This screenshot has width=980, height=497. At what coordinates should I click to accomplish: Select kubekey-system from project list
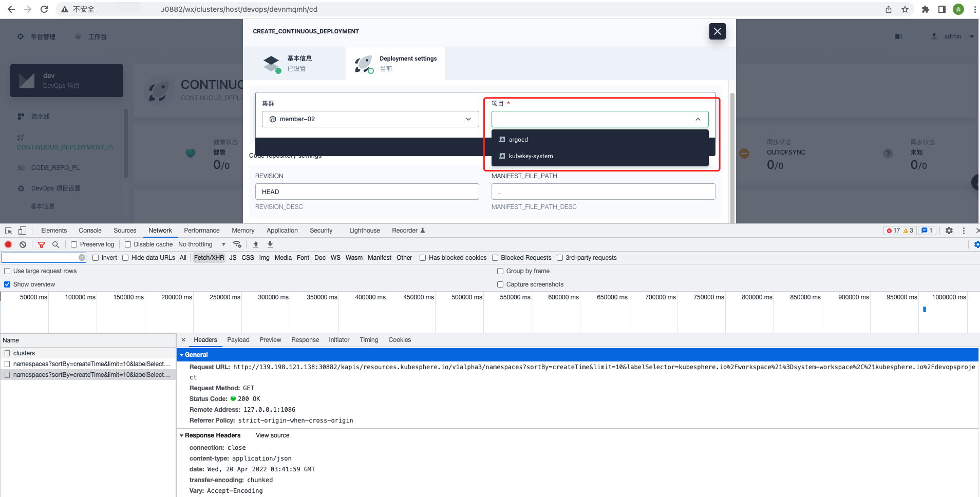pos(600,156)
